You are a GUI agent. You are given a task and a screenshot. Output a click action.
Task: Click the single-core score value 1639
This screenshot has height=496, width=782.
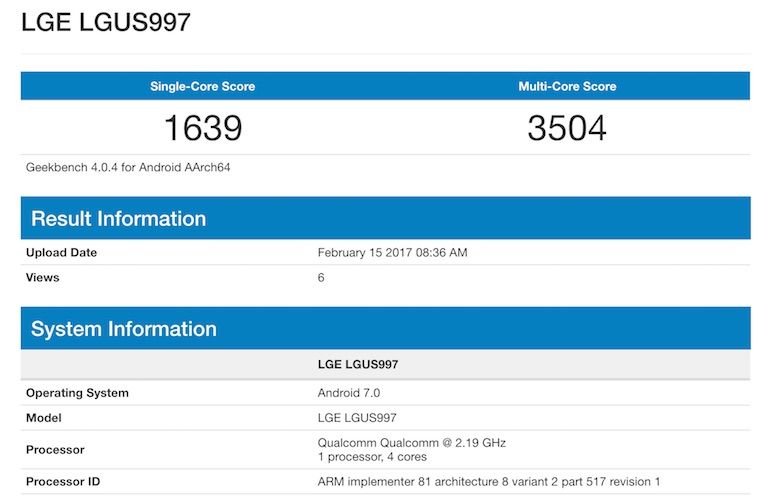click(x=203, y=128)
